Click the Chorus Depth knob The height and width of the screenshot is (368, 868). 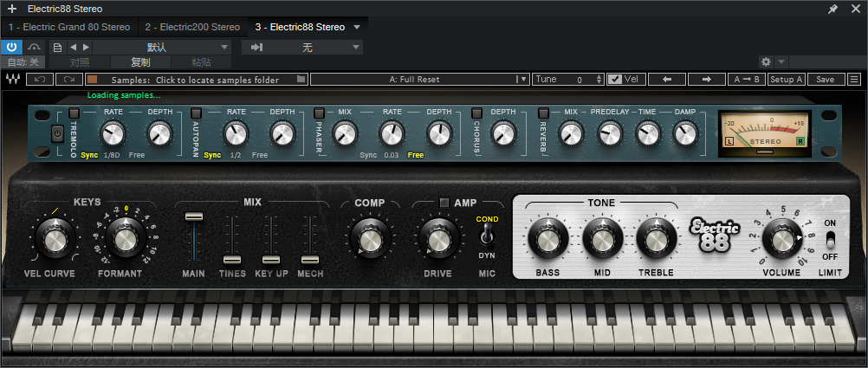[503, 133]
